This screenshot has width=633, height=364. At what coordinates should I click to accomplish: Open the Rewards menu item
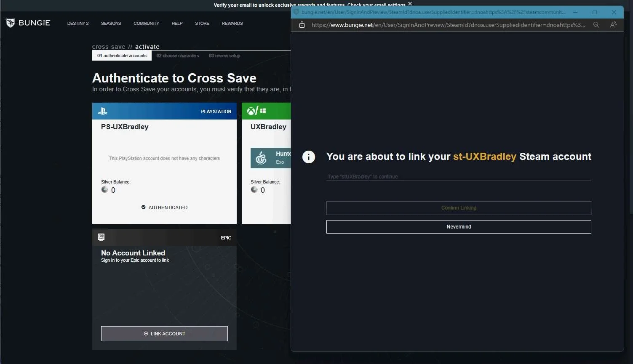click(232, 24)
